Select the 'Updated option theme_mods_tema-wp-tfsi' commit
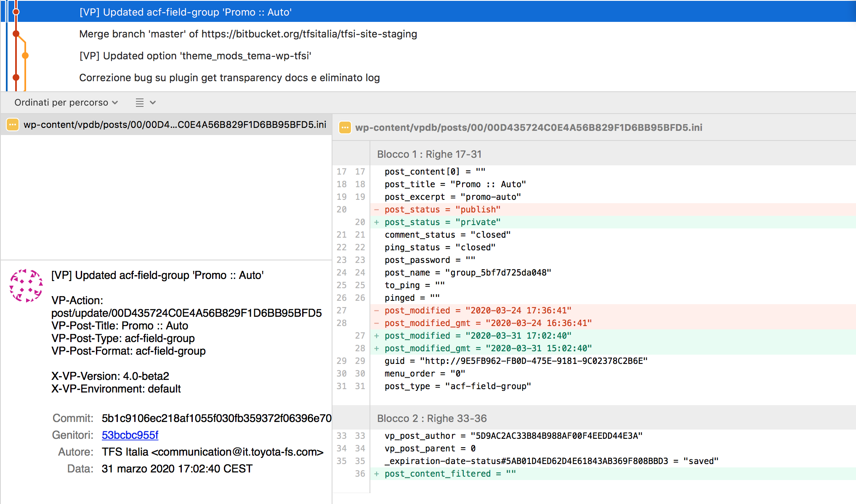 pyautogui.click(x=195, y=56)
